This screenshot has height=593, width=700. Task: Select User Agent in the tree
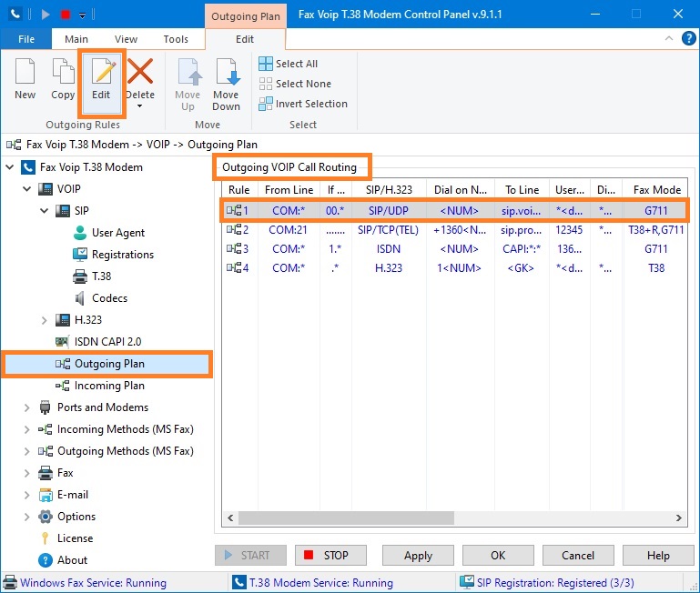pos(117,233)
